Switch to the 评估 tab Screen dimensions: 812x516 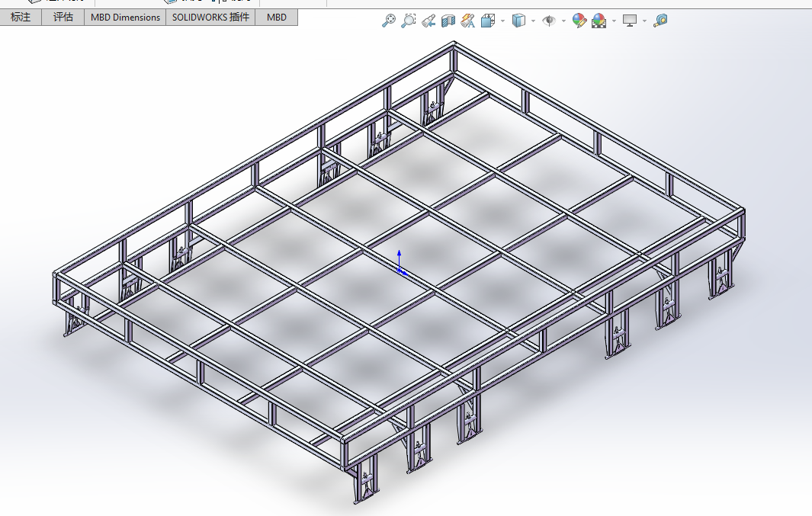(63, 17)
